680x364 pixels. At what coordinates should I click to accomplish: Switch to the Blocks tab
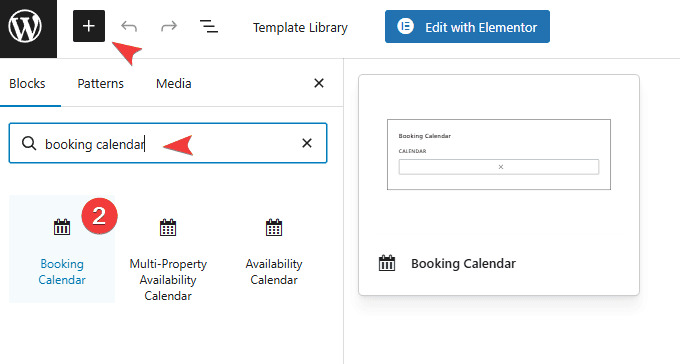coord(27,83)
